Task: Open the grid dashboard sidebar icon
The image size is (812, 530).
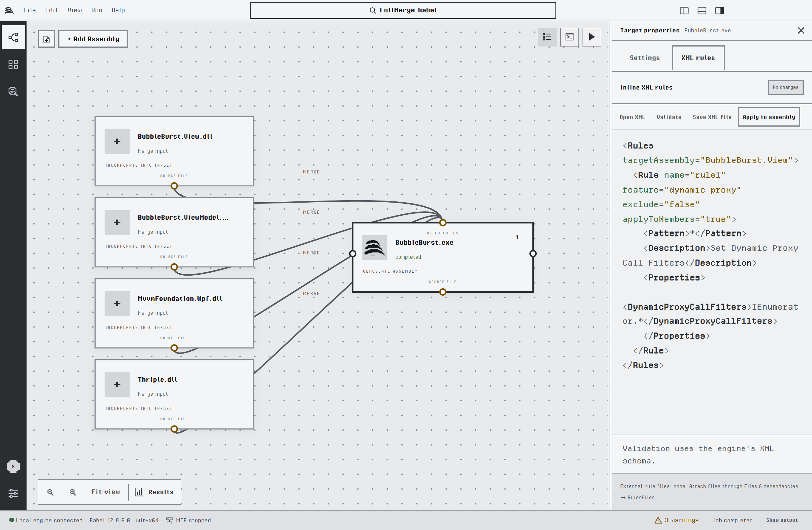Action: coord(13,64)
